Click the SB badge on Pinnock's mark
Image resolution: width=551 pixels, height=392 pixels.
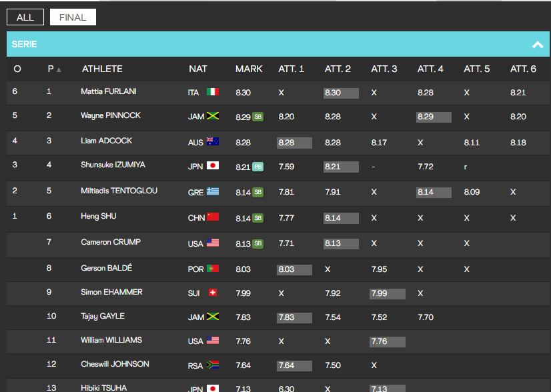click(x=257, y=117)
